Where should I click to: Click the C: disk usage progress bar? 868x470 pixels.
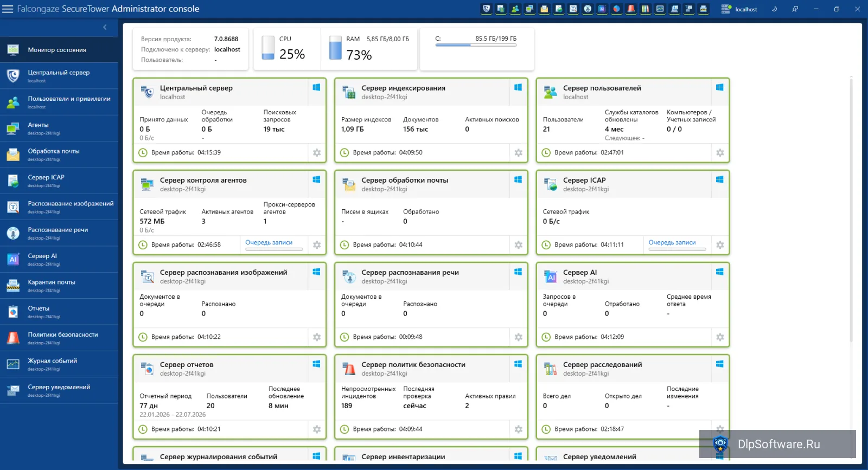pyautogui.click(x=476, y=45)
